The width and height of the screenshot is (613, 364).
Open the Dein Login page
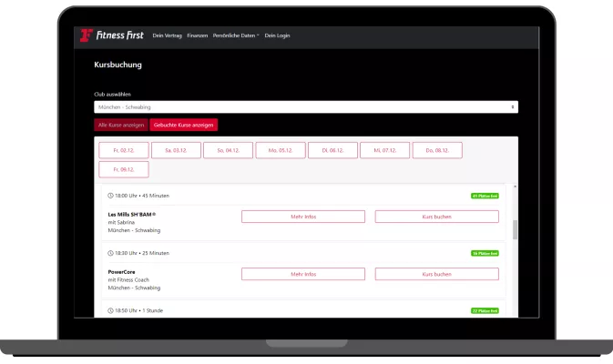tap(276, 35)
